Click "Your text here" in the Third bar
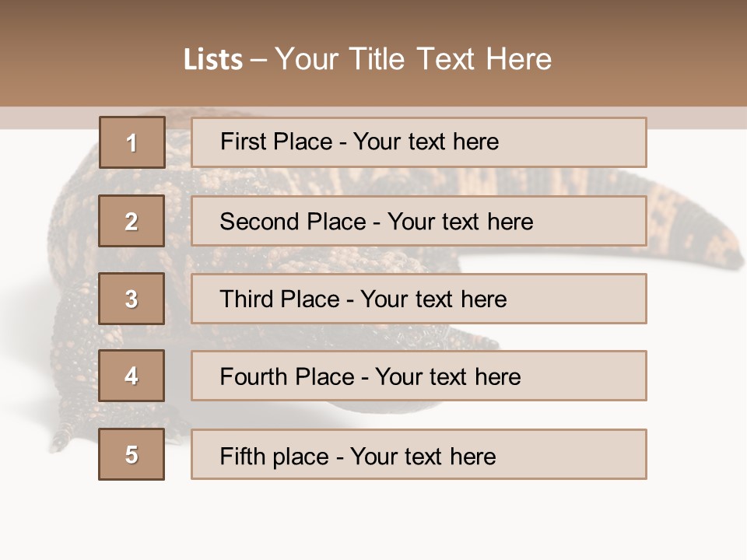 [x=433, y=299]
